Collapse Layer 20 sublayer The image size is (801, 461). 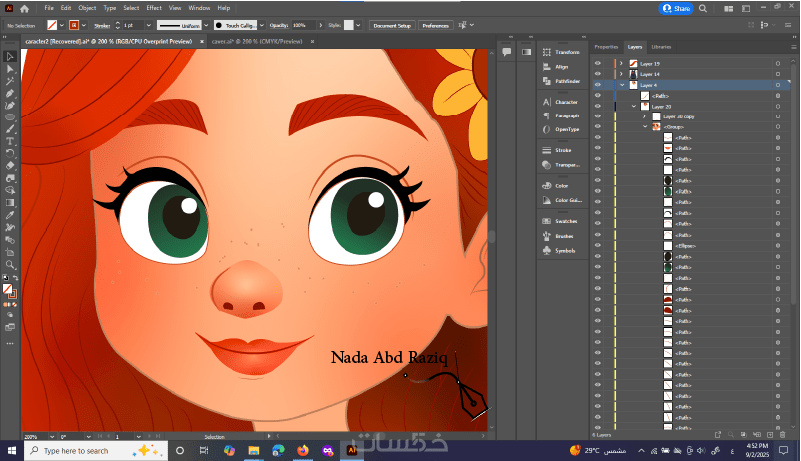pos(633,106)
